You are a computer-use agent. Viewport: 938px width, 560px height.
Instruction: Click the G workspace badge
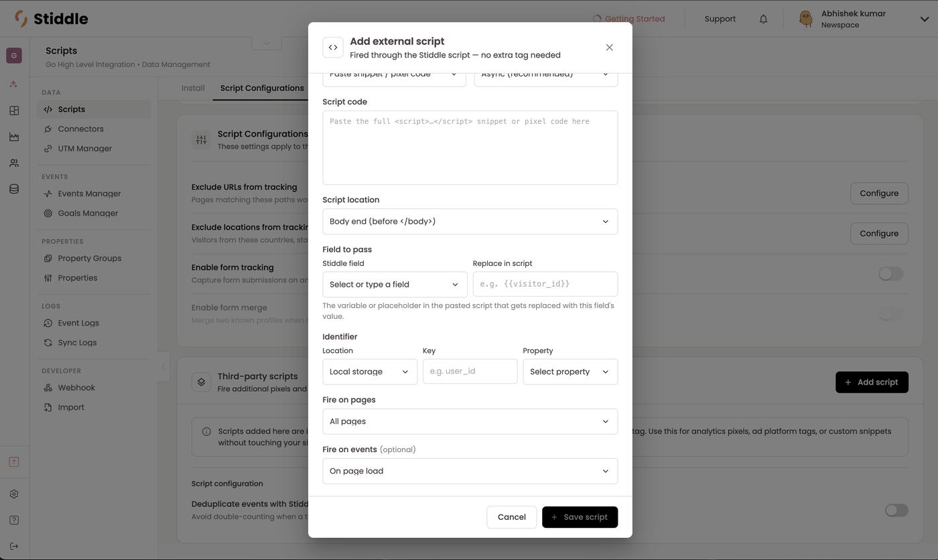tap(14, 56)
